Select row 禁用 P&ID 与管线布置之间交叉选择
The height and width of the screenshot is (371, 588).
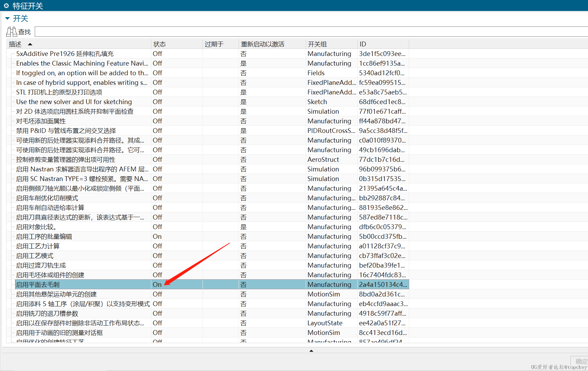tap(212, 131)
